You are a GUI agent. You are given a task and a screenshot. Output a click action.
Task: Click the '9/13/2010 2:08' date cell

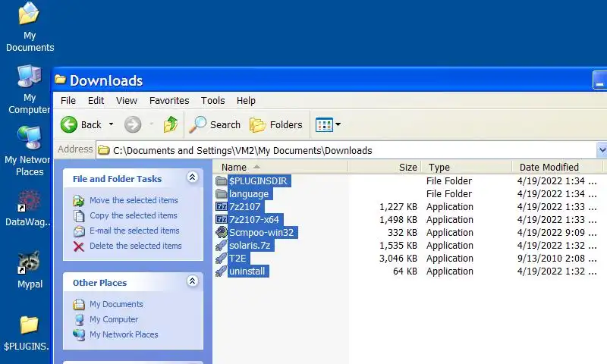coord(557,259)
